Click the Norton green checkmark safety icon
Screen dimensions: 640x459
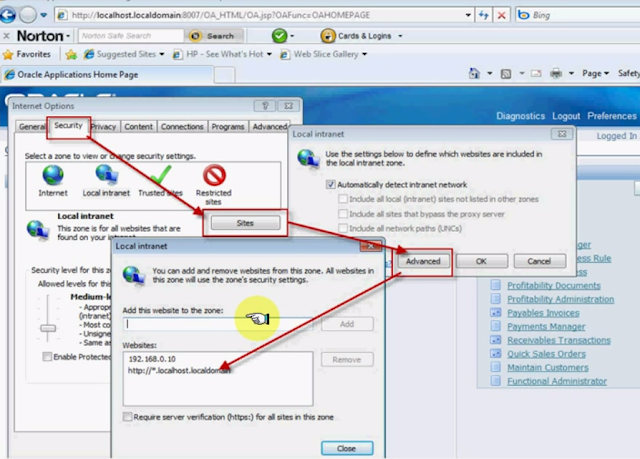click(x=279, y=36)
